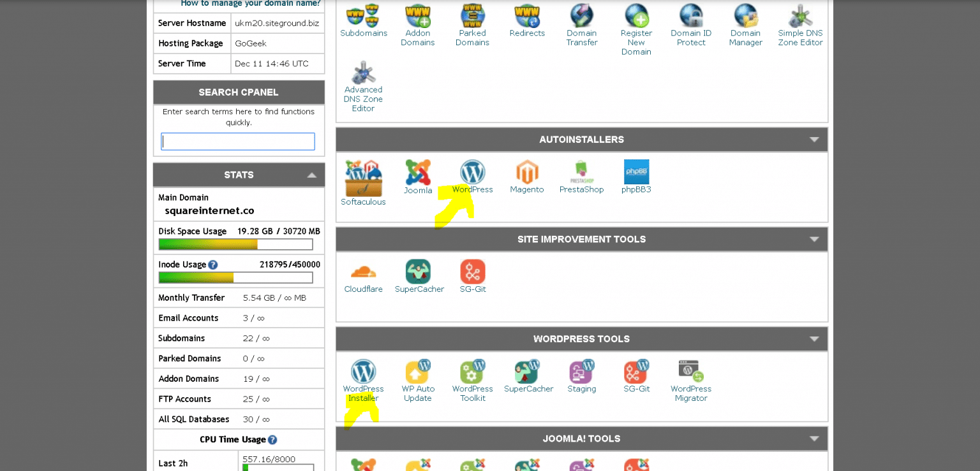This screenshot has height=471, width=980.
Task: Collapse the WordPress Tools section
Action: [814, 339]
